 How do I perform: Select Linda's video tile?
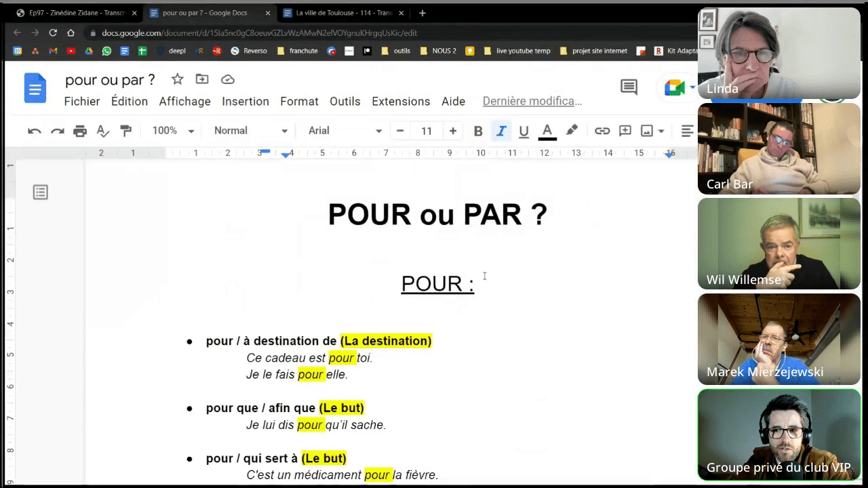[x=778, y=54]
